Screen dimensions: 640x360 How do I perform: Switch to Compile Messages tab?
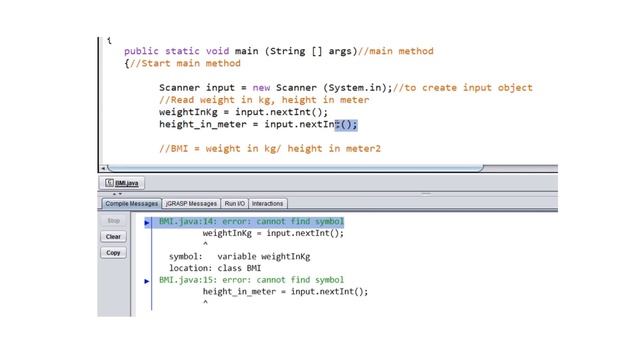[x=131, y=203]
